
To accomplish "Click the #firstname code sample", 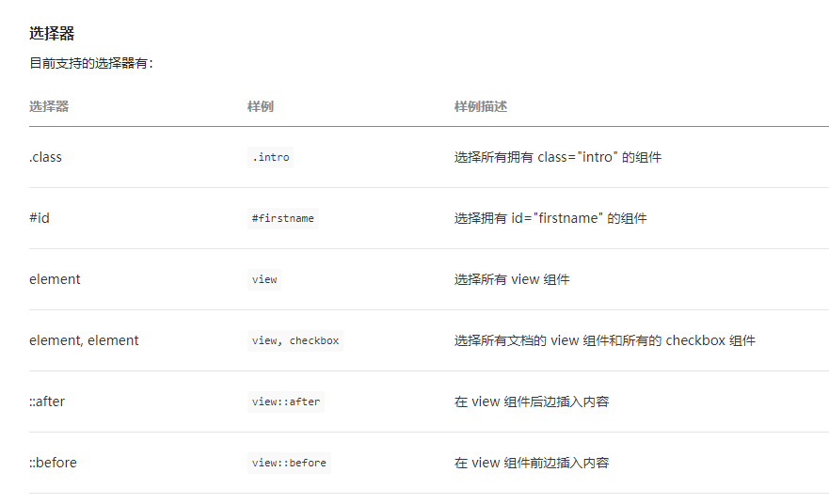I will [x=283, y=218].
